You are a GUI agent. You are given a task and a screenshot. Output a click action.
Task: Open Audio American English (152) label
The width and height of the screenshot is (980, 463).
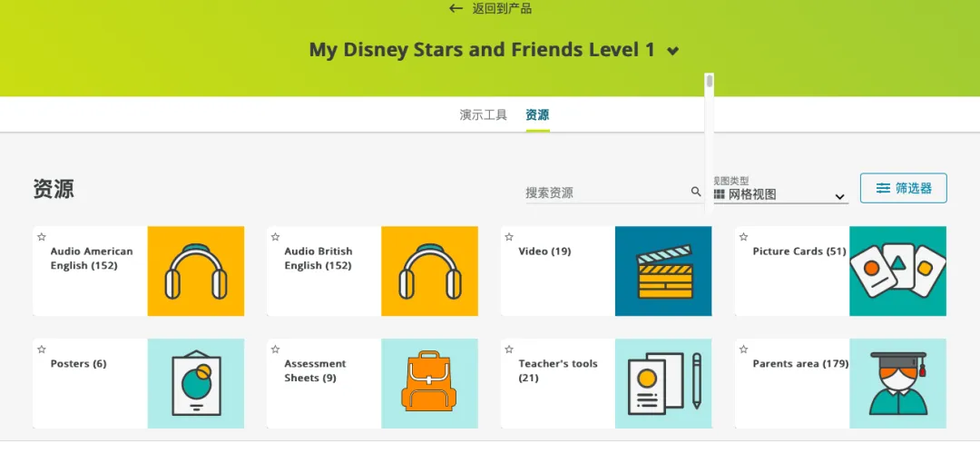point(92,259)
